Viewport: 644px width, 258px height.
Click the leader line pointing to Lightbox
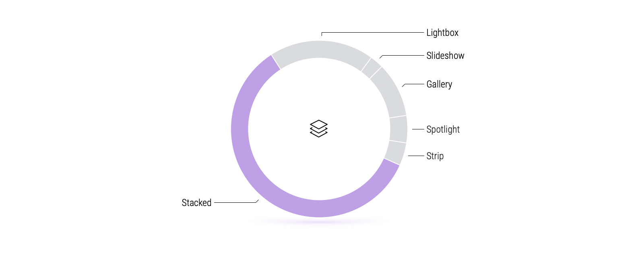[373, 33]
